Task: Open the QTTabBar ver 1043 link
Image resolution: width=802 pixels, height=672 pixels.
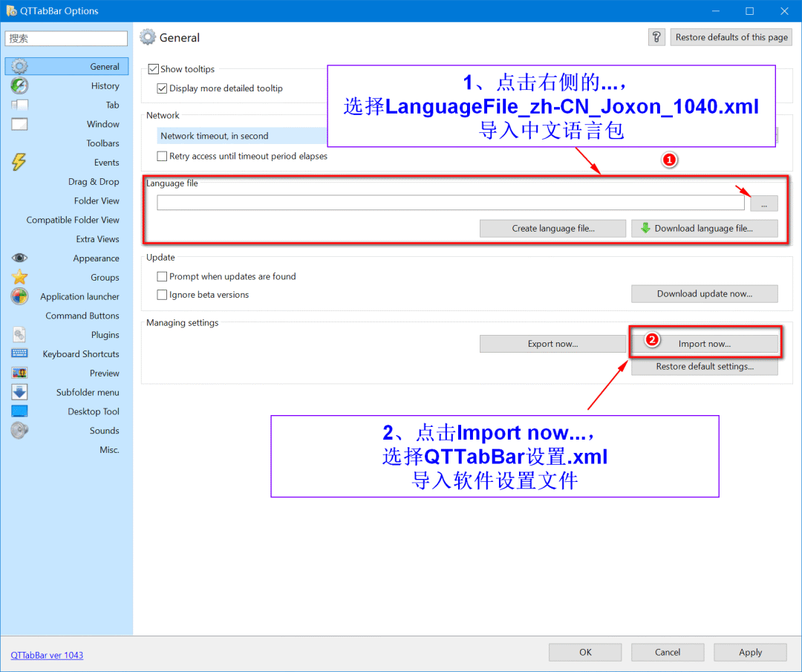Action: [x=47, y=655]
